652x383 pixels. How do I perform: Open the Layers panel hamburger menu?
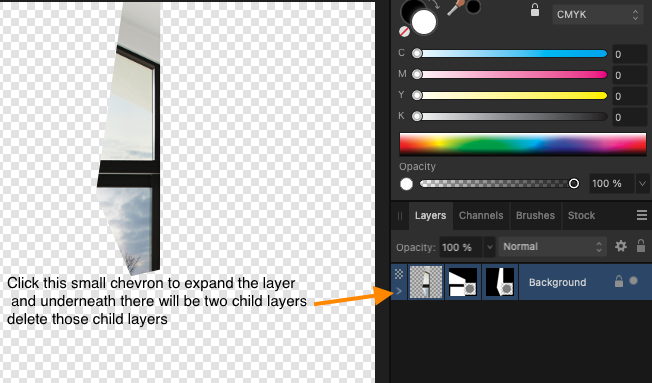[642, 215]
